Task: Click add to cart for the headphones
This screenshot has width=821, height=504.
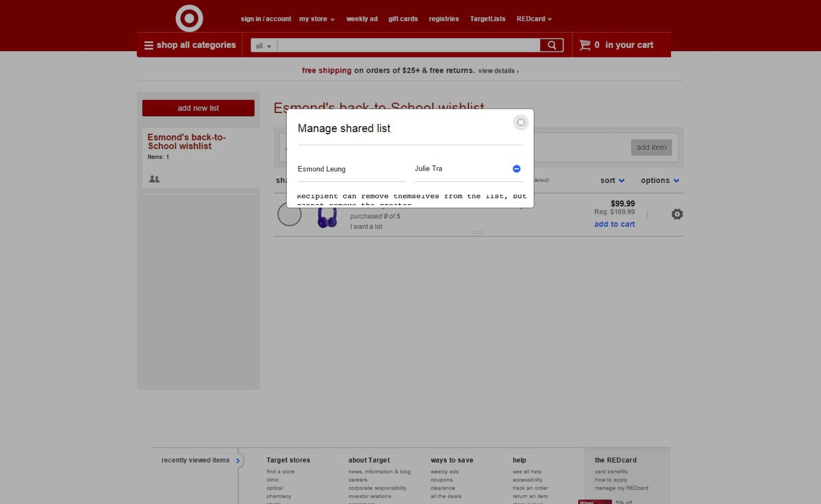Action: coord(614,224)
